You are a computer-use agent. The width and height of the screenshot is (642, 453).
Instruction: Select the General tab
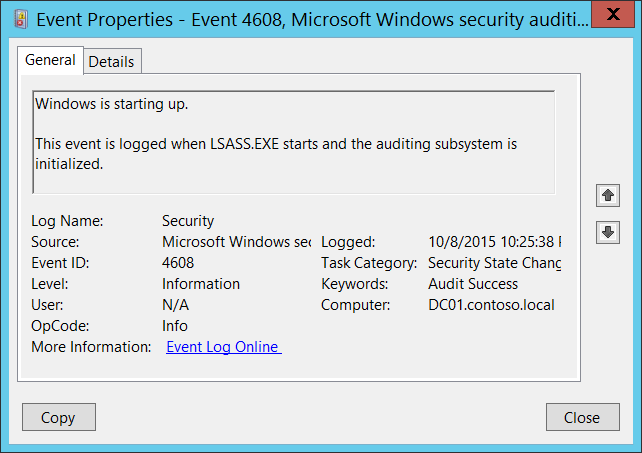point(50,60)
